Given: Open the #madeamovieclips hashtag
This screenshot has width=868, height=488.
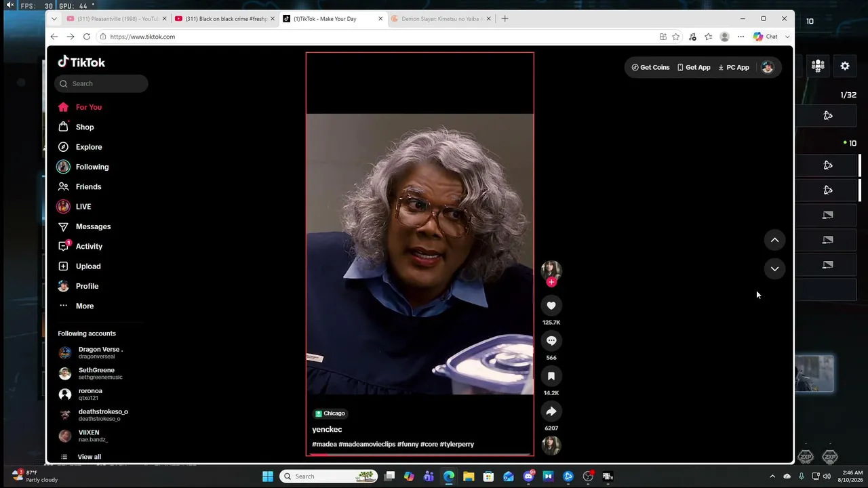Looking at the screenshot, I should click(367, 445).
